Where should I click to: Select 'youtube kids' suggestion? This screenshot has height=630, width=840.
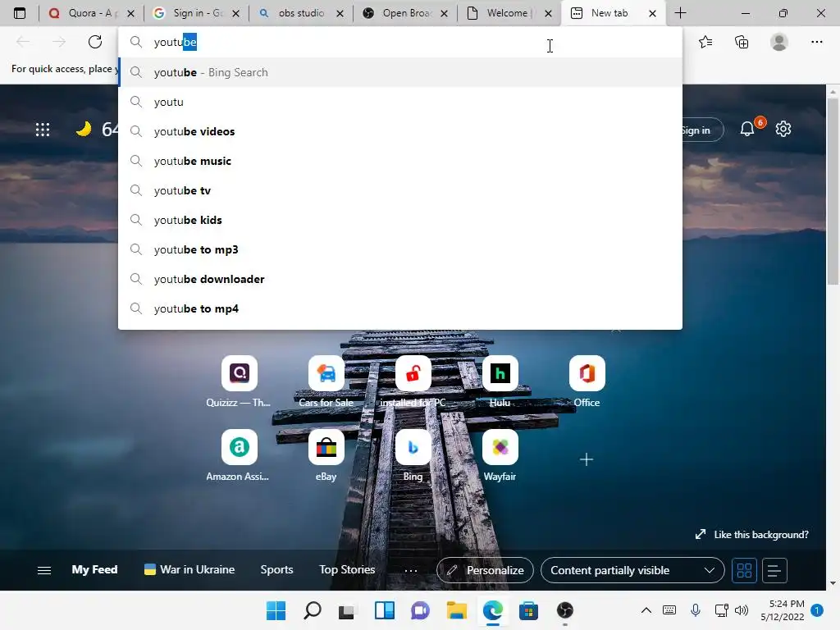[400, 220]
